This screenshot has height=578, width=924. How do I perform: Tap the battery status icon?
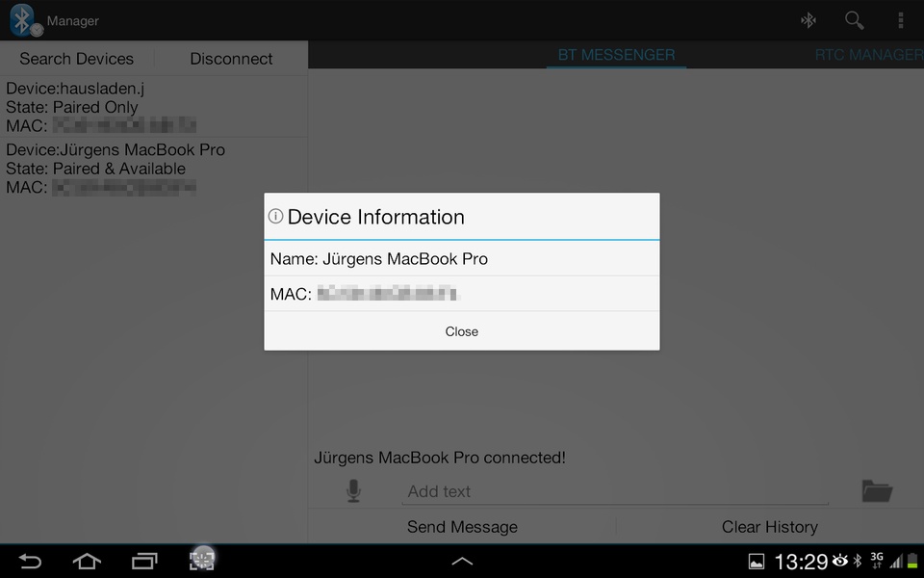click(x=912, y=561)
